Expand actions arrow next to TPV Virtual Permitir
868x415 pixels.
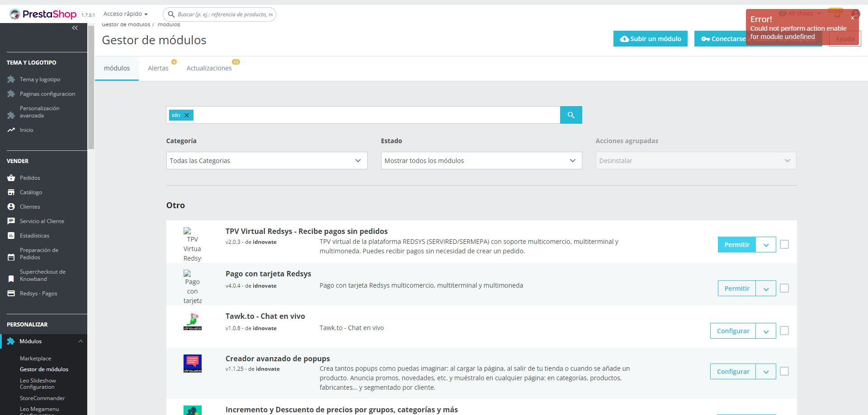(x=766, y=245)
